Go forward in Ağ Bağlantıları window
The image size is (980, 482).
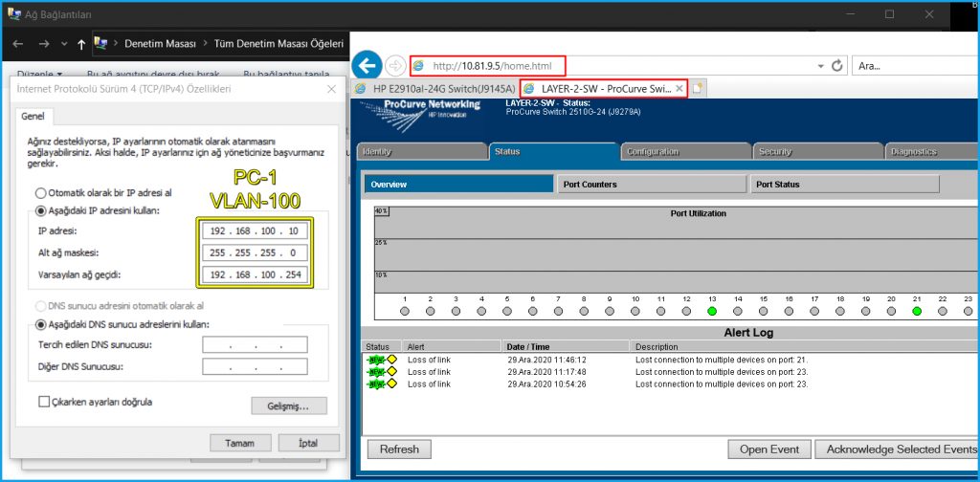[x=44, y=44]
